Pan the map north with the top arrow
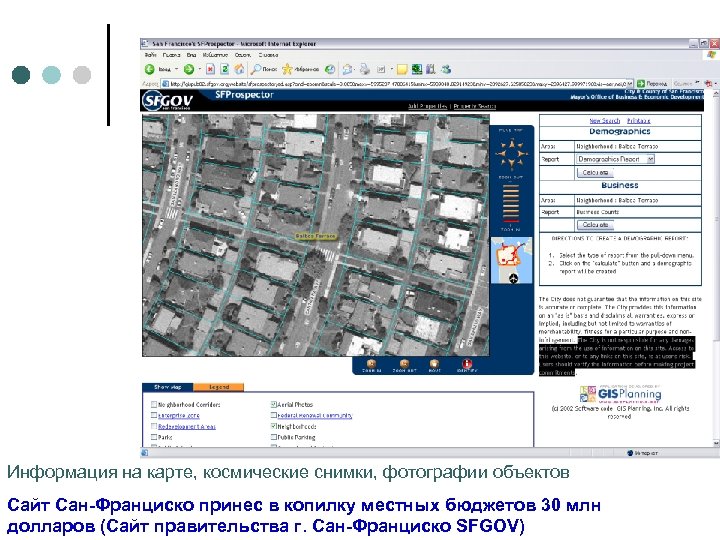This screenshot has width=720, height=540. coord(512,144)
